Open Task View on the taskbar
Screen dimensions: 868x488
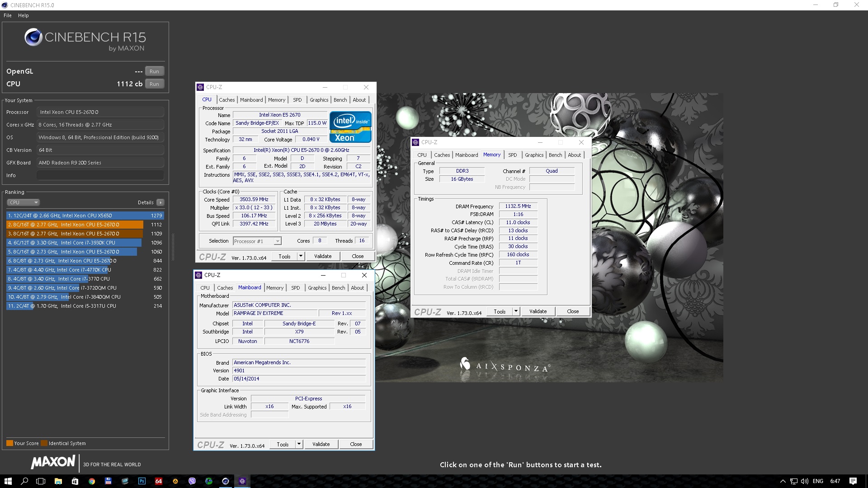coord(41,481)
